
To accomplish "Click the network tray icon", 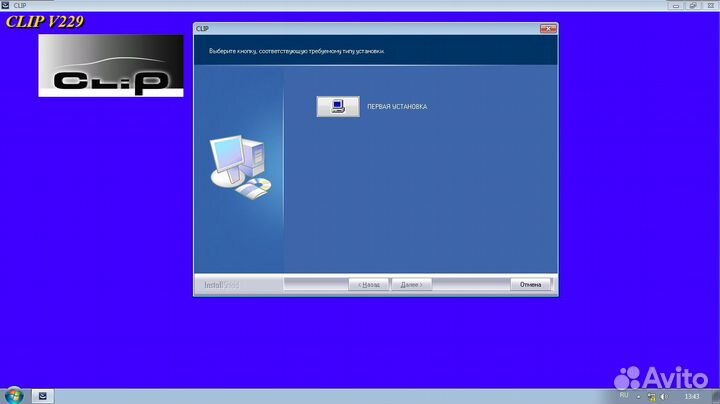I will [651, 396].
